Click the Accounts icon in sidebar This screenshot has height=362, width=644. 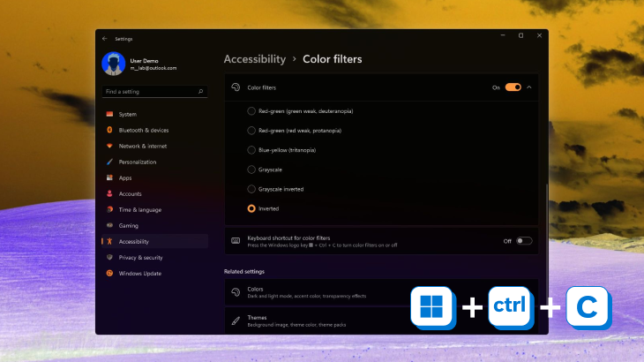coord(109,193)
